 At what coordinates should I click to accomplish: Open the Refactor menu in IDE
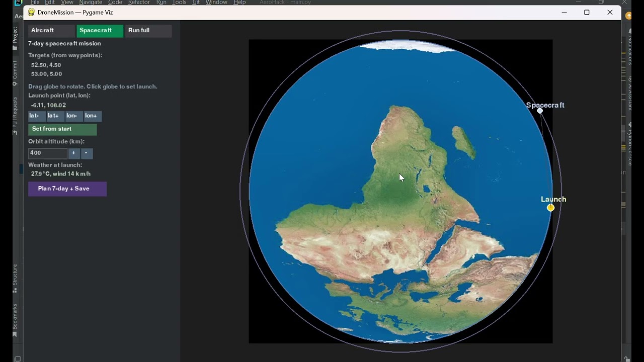click(139, 3)
